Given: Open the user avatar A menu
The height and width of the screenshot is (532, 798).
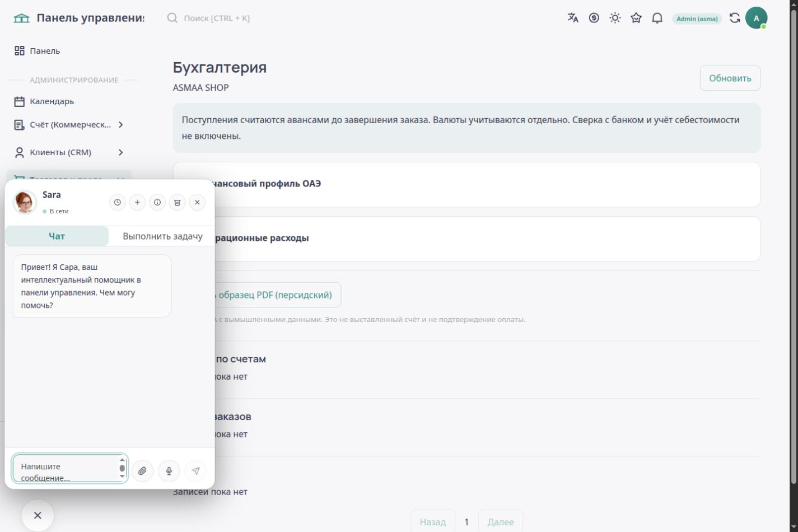Looking at the screenshot, I should point(756,18).
